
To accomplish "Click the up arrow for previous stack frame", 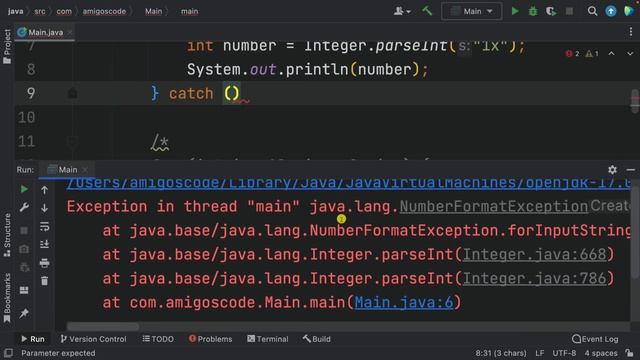I will coord(44,190).
